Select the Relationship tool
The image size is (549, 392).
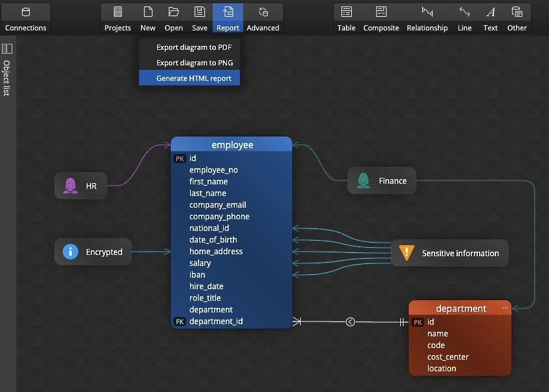tap(427, 18)
